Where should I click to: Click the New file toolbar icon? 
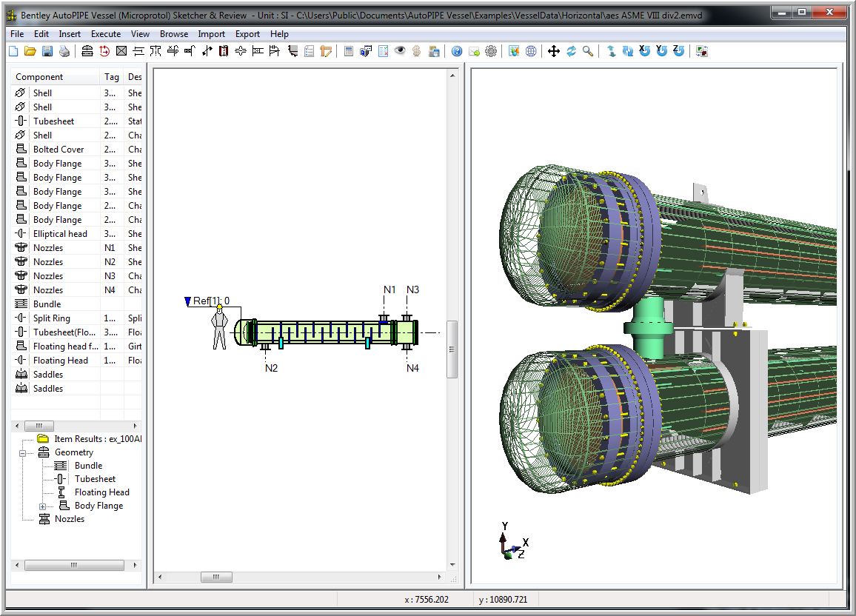[13, 51]
